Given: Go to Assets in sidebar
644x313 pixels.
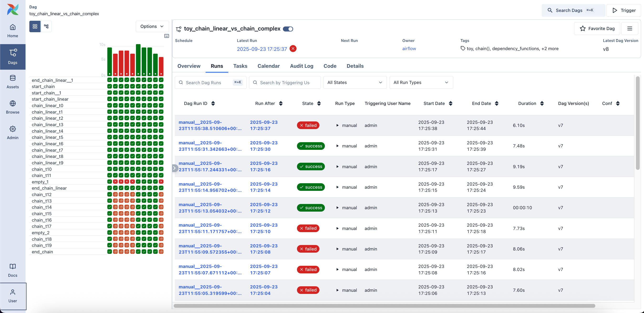Looking at the screenshot, I should (x=12, y=82).
